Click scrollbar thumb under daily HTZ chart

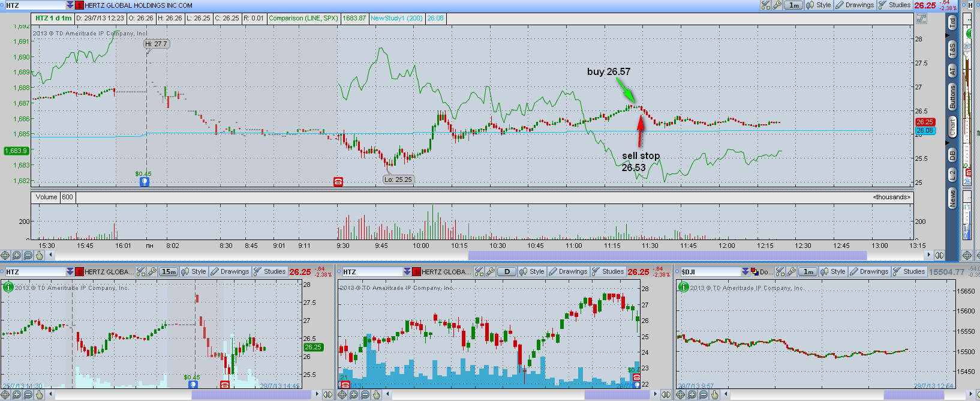(617, 394)
